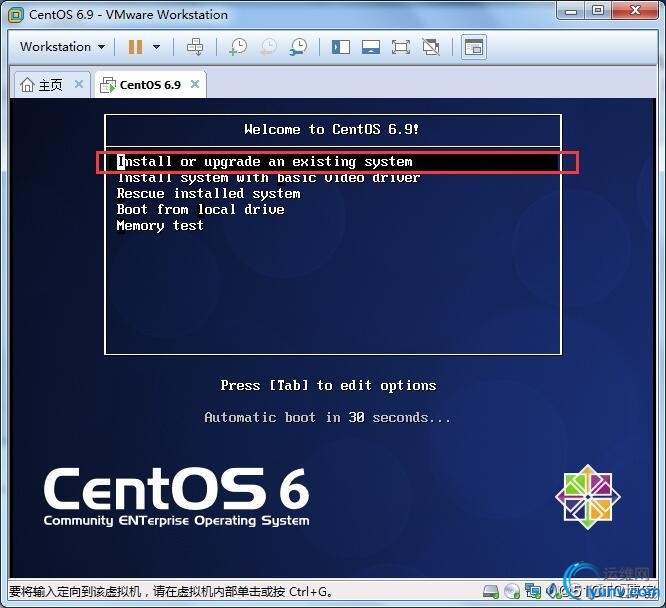
Task: Switch to Unity mode
Action: pos(431,47)
